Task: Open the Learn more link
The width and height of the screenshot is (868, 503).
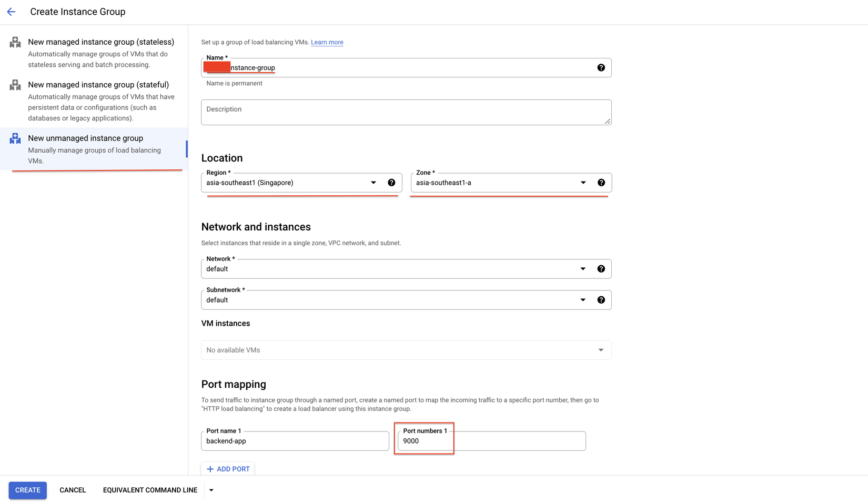Action: click(327, 43)
